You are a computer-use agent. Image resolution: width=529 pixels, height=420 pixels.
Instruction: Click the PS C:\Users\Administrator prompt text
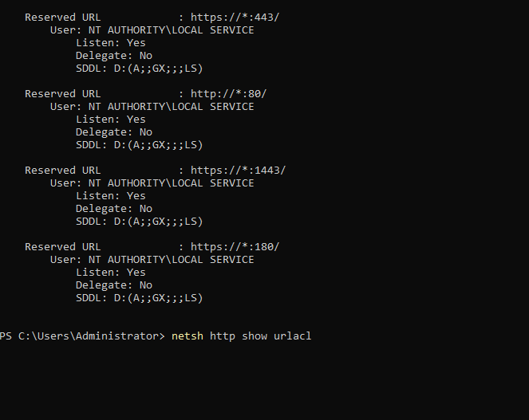point(82,336)
